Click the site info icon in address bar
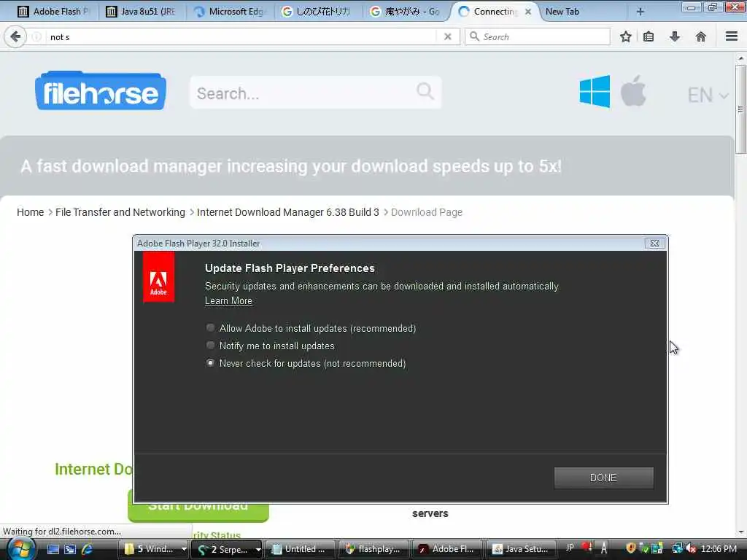This screenshot has width=747, height=560. pos(36,36)
